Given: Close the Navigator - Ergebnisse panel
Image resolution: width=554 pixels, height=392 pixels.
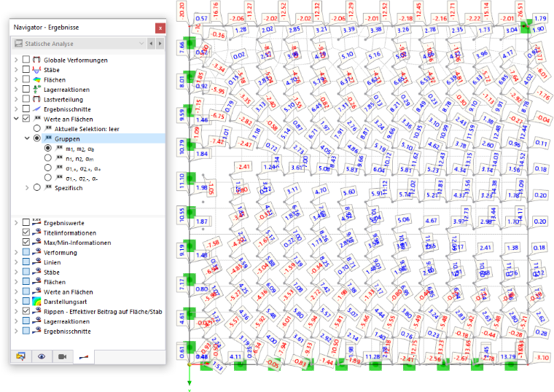Looking at the screenshot, I should (x=160, y=28).
